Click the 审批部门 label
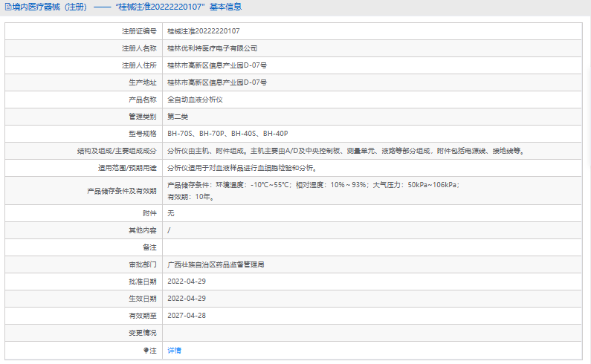This screenshot has height=364, width=591. click(143, 264)
